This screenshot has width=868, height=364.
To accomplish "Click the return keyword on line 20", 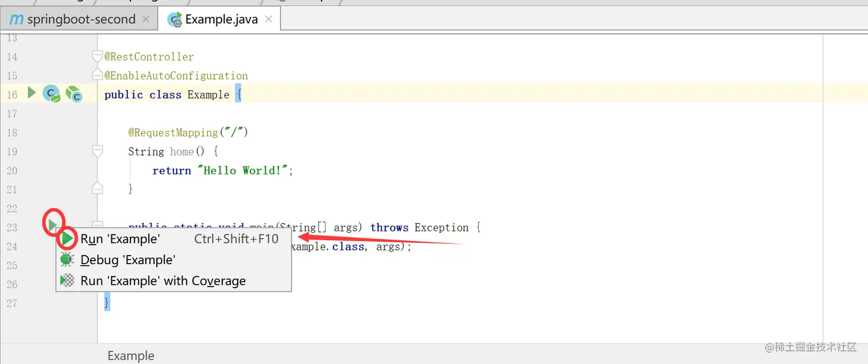I will 172,171.
